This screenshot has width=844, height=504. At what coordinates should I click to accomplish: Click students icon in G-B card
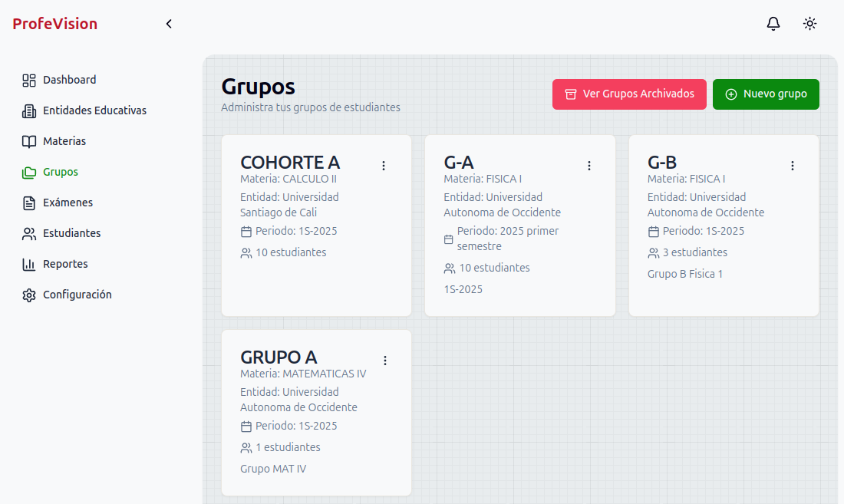[654, 253]
